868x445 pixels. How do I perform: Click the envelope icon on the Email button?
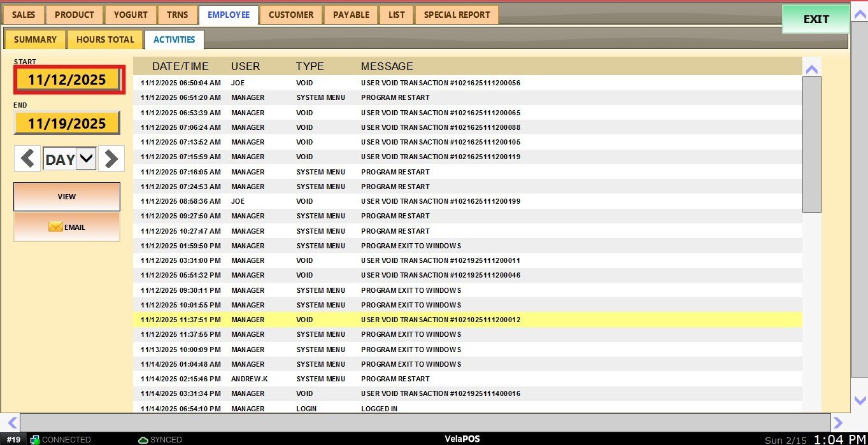[55, 227]
